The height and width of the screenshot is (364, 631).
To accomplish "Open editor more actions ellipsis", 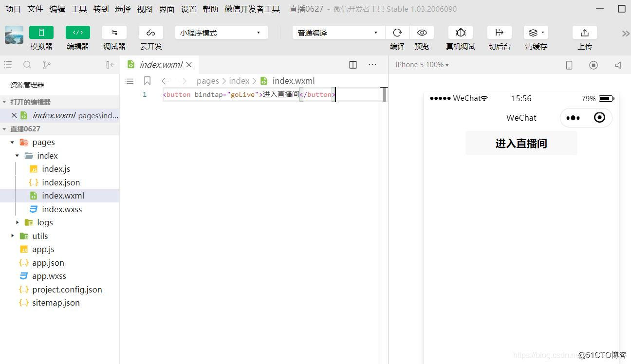I will 372,65.
